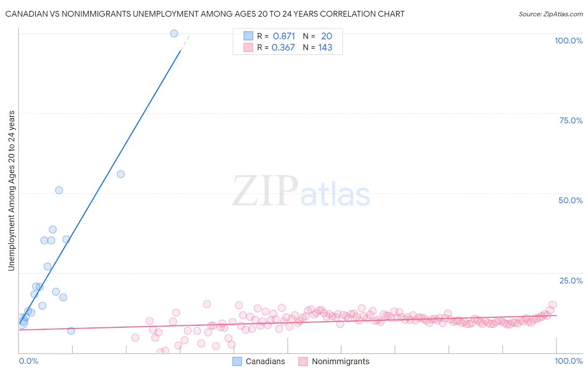Click the ZIPatlas watermark in chart center
The width and height of the screenshot is (588, 373).
301,191
